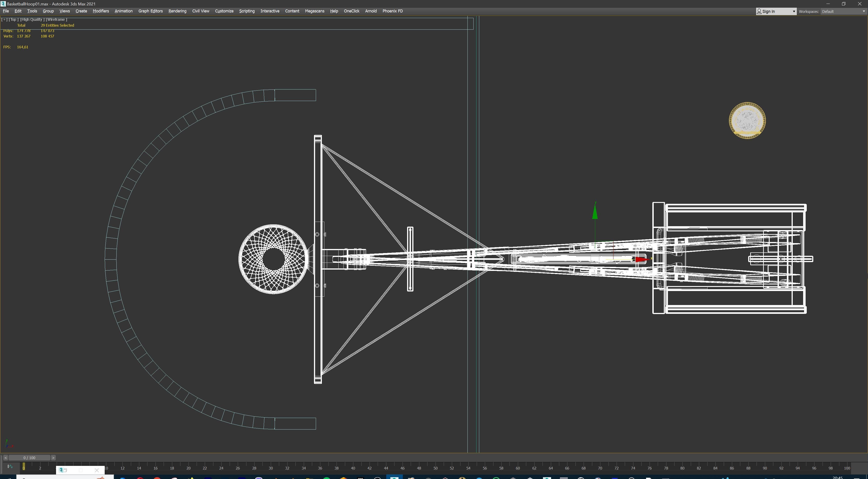Open the Mini Curve Editor icon
Viewport: 868px width, 479px height.
pyautogui.click(x=10, y=467)
